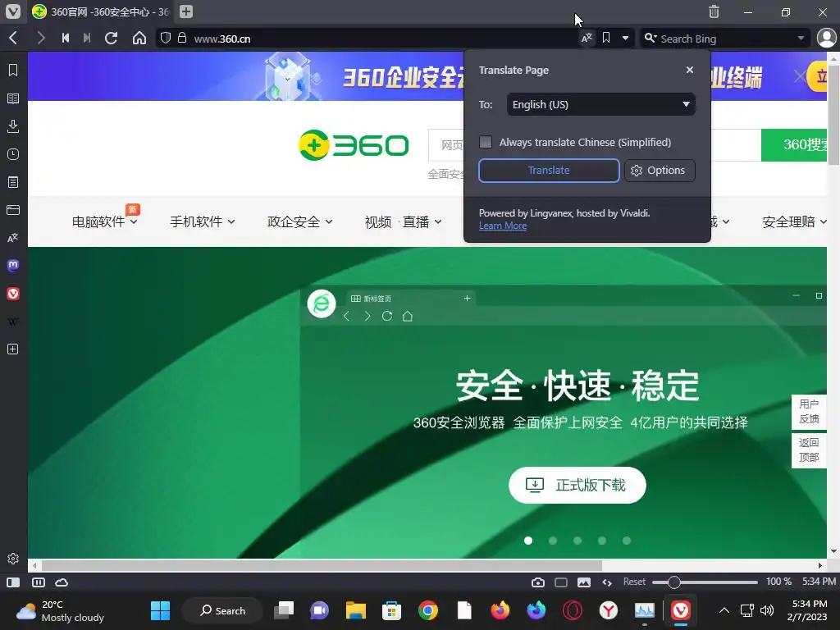The height and width of the screenshot is (630, 840).
Task: Open the user profile avatar
Action: click(x=827, y=38)
